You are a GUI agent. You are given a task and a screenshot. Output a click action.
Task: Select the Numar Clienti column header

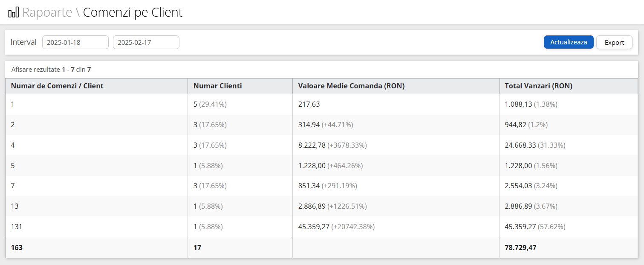(x=217, y=86)
